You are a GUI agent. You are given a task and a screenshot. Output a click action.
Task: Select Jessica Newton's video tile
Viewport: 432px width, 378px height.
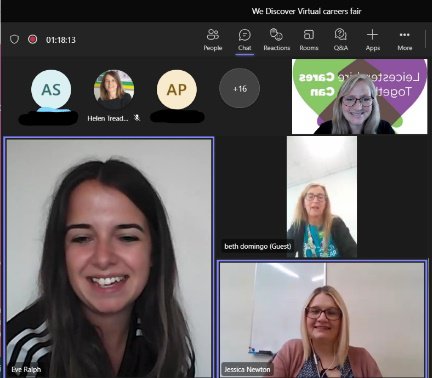[322, 319]
